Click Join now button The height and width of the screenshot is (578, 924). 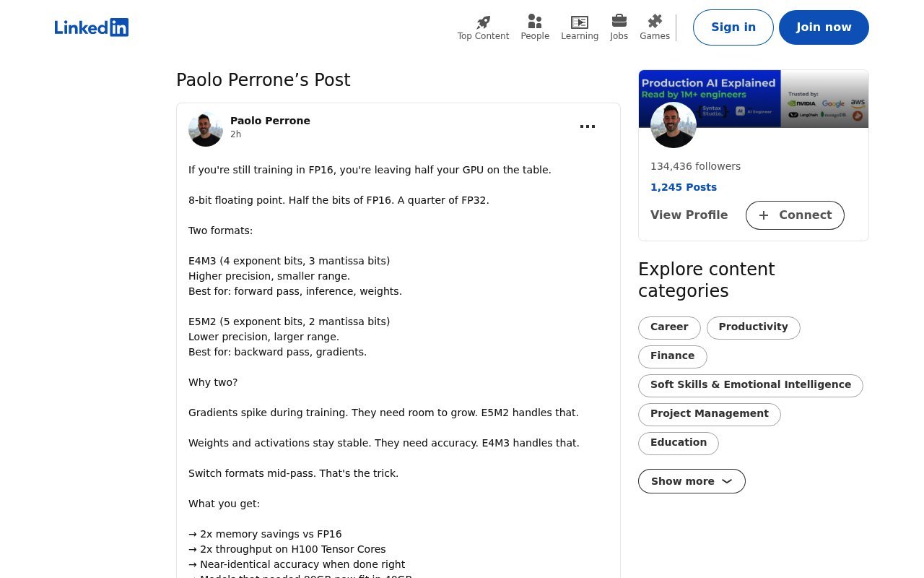824,27
